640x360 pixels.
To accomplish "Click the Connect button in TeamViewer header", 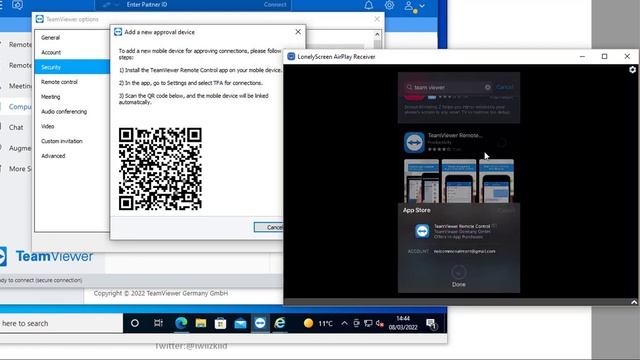I will (x=275, y=5).
